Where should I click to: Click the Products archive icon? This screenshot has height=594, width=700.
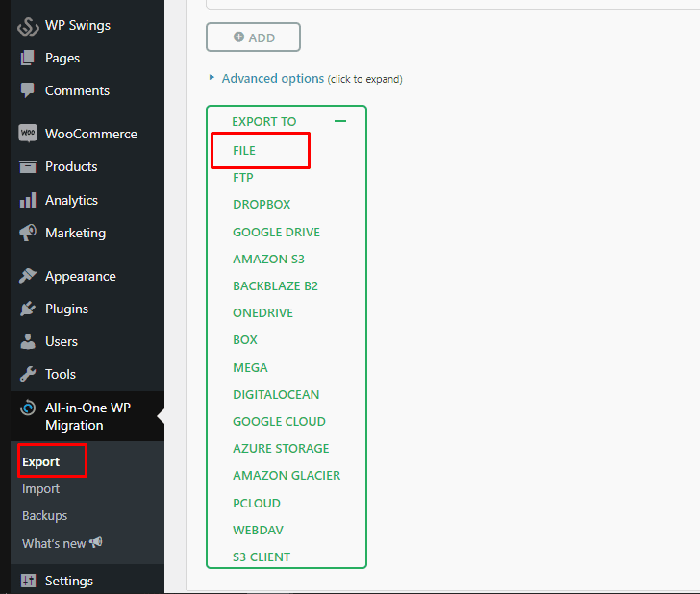coord(28,166)
